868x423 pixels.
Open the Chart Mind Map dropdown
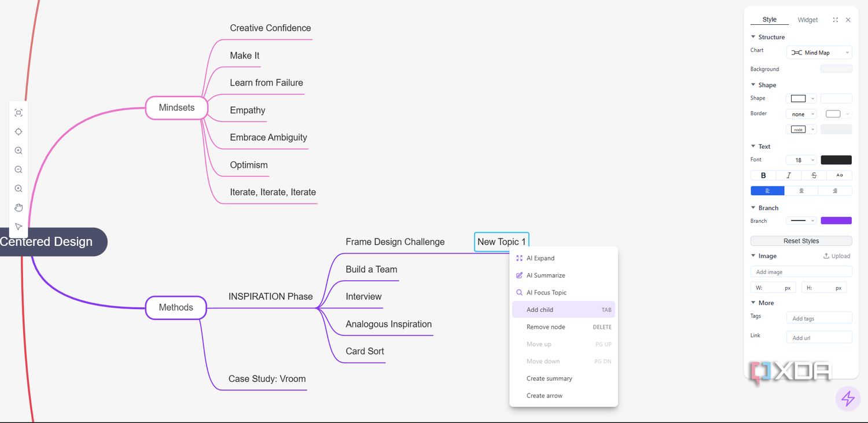[819, 53]
